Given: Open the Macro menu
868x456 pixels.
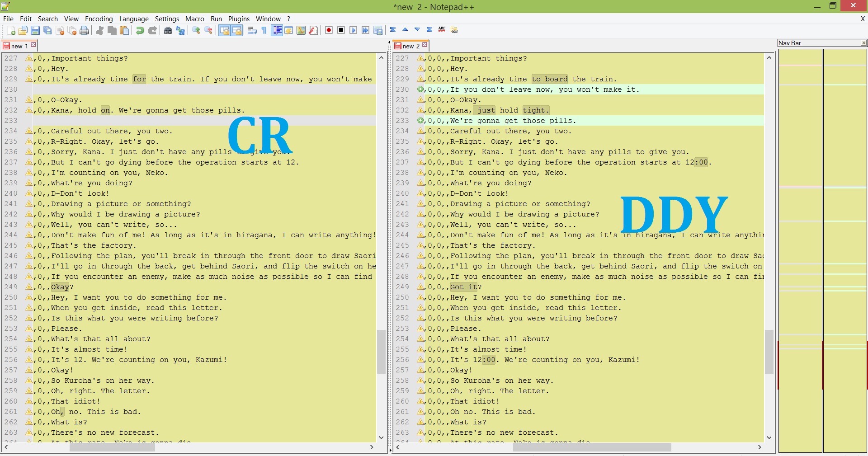Looking at the screenshot, I should (195, 19).
